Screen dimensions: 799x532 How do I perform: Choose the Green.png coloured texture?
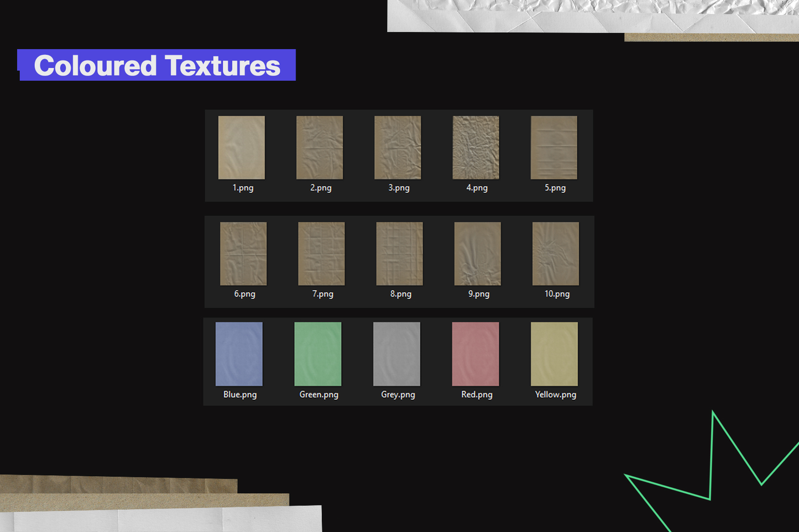click(x=318, y=354)
